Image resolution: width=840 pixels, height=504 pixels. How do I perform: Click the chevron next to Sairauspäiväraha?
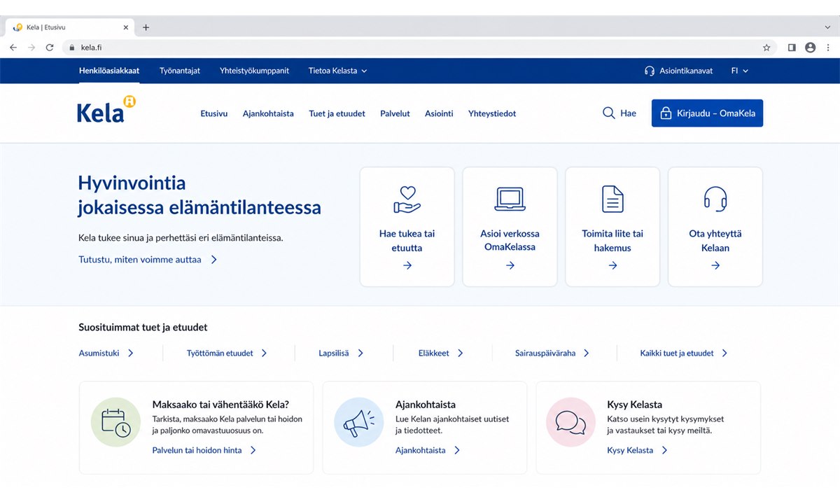(587, 353)
